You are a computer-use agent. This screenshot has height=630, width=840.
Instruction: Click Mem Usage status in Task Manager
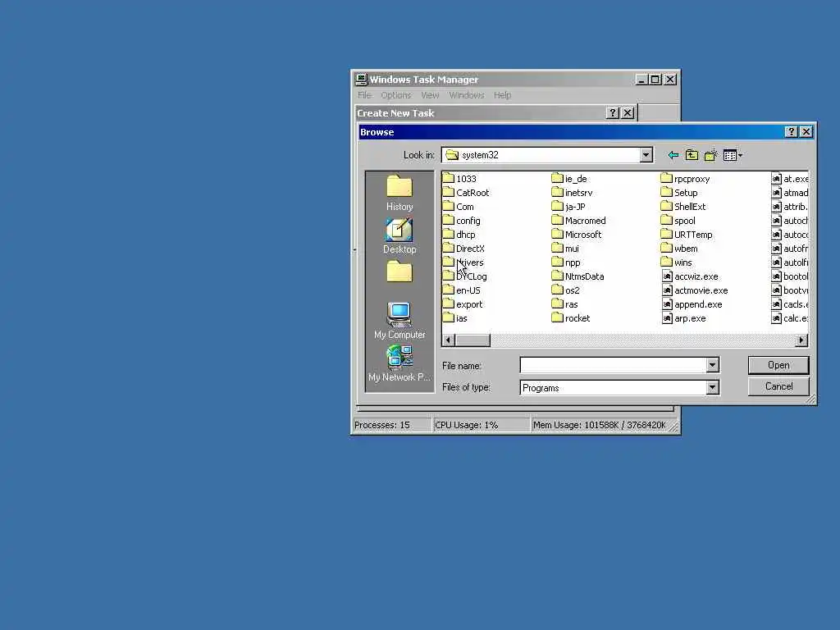click(600, 426)
